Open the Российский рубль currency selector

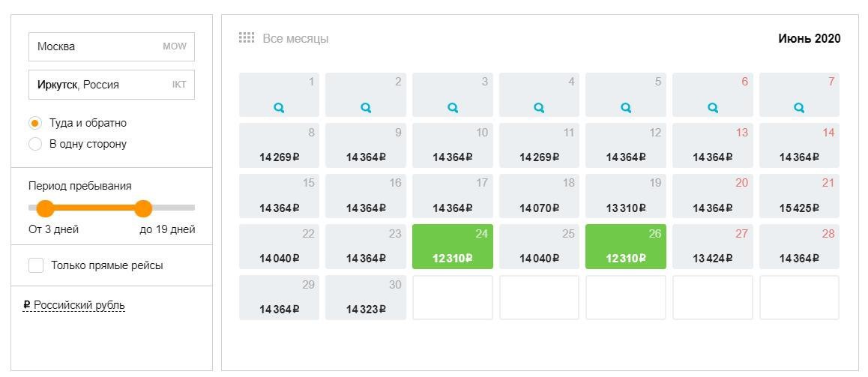click(74, 305)
